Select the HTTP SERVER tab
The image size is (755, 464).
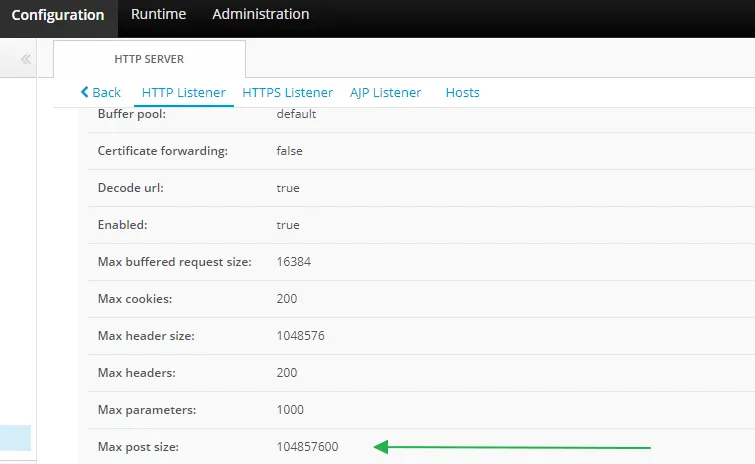click(149, 59)
